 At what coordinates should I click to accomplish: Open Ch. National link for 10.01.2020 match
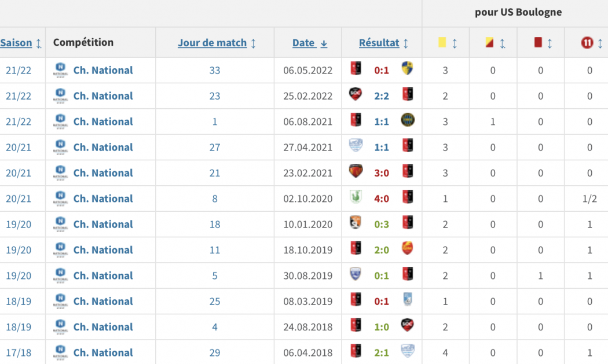click(103, 224)
